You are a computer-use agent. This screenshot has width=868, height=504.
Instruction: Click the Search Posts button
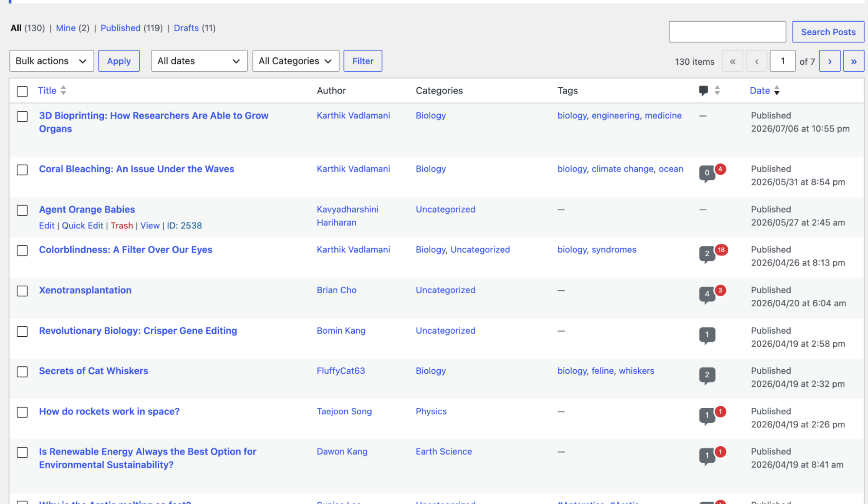(828, 32)
